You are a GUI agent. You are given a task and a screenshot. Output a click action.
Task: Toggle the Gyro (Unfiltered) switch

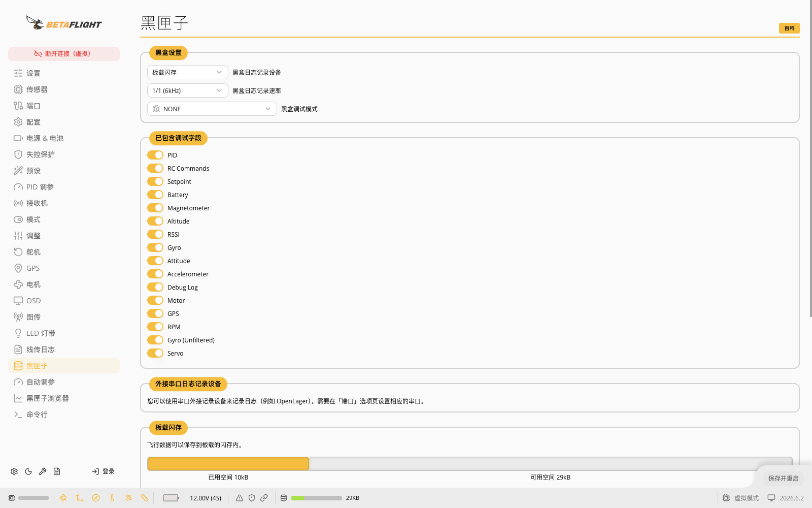pos(155,340)
